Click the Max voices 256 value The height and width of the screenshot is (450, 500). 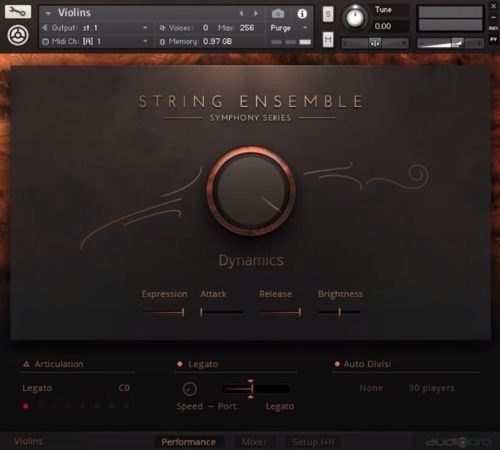point(247,28)
